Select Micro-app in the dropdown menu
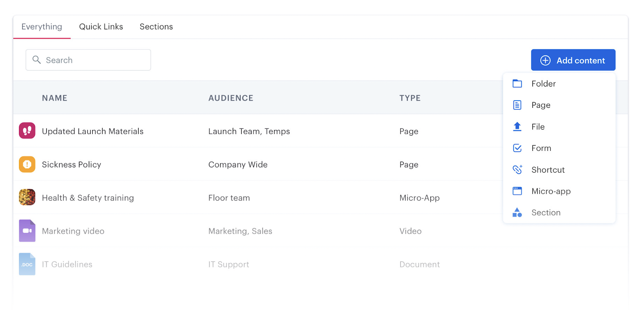 [x=551, y=191]
